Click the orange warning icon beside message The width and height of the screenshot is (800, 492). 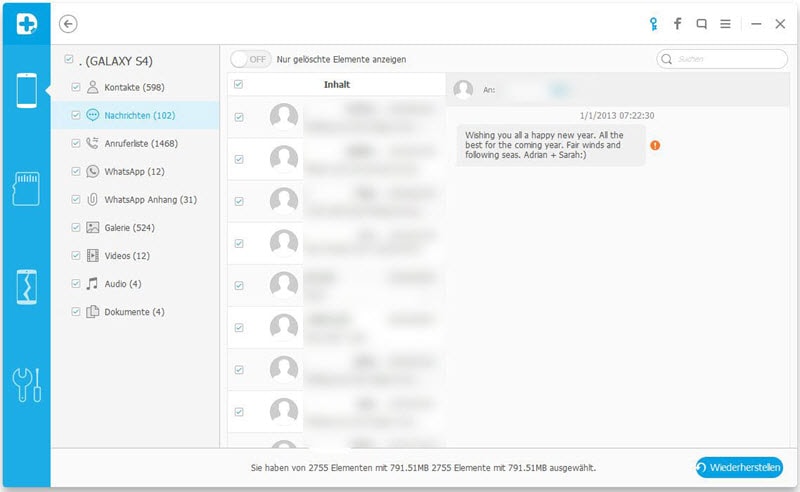pos(655,145)
